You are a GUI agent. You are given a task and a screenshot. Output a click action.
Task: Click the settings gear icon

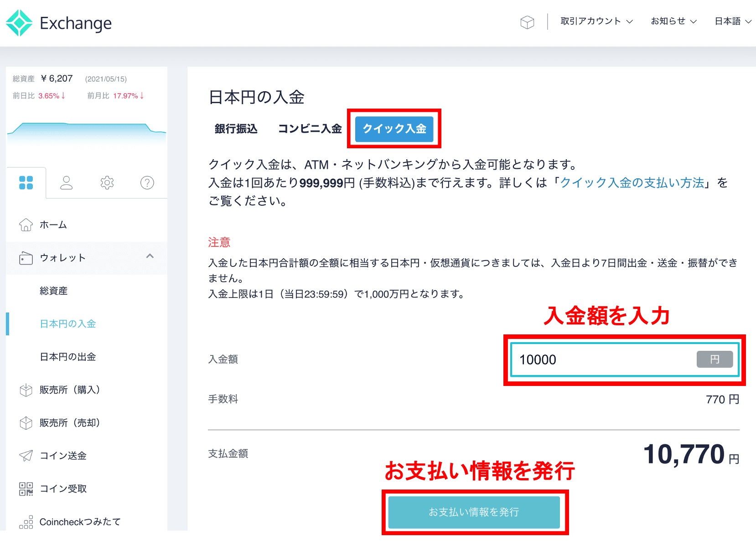pos(106,182)
